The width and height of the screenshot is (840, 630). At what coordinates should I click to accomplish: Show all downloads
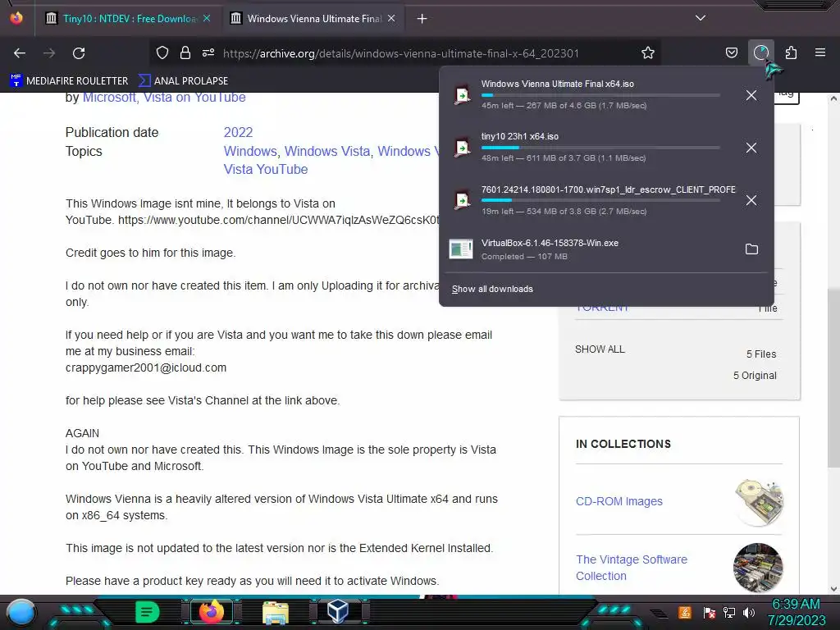tap(492, 289)
